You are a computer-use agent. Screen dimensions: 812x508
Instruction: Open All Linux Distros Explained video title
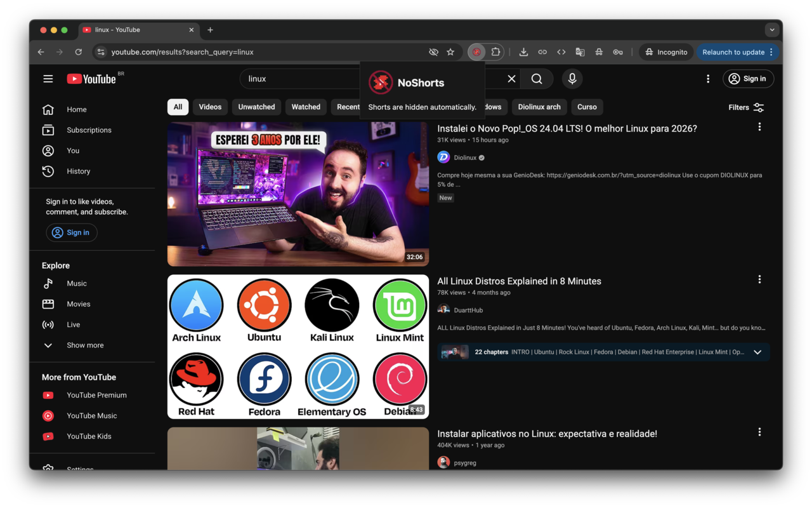[519, 281]
